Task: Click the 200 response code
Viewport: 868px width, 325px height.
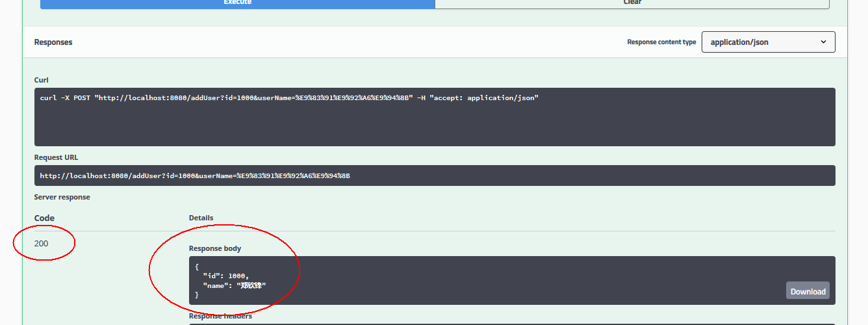Action: [x=41, y=244]
